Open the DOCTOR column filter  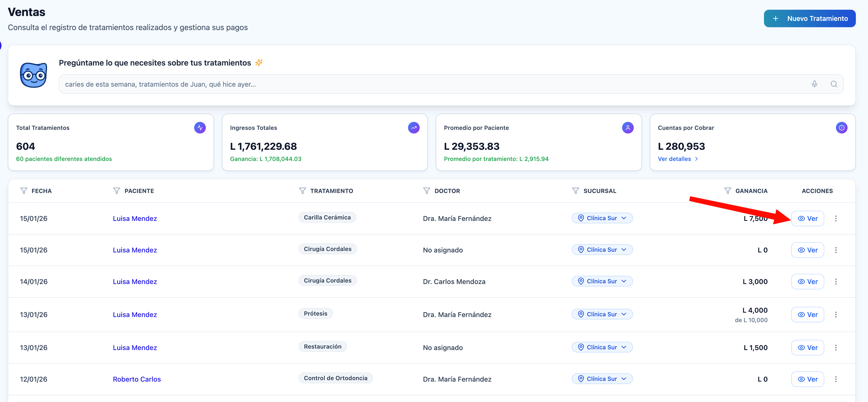click(426, 191)
